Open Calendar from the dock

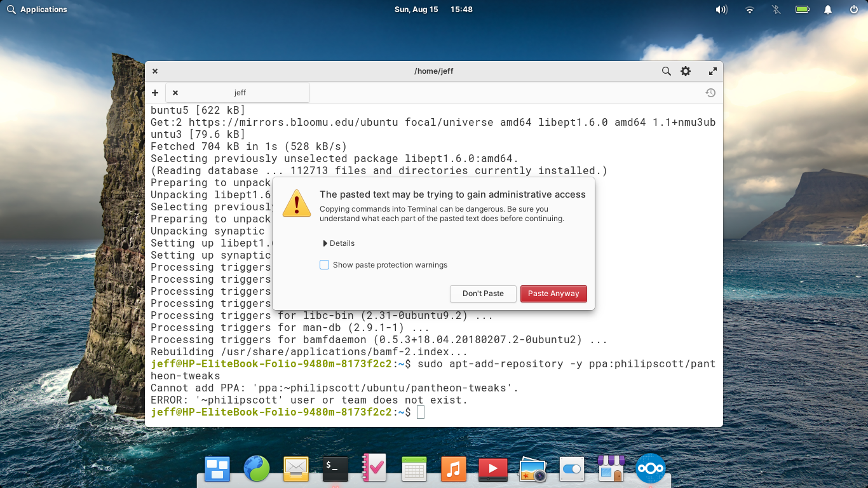click(414, 469)
